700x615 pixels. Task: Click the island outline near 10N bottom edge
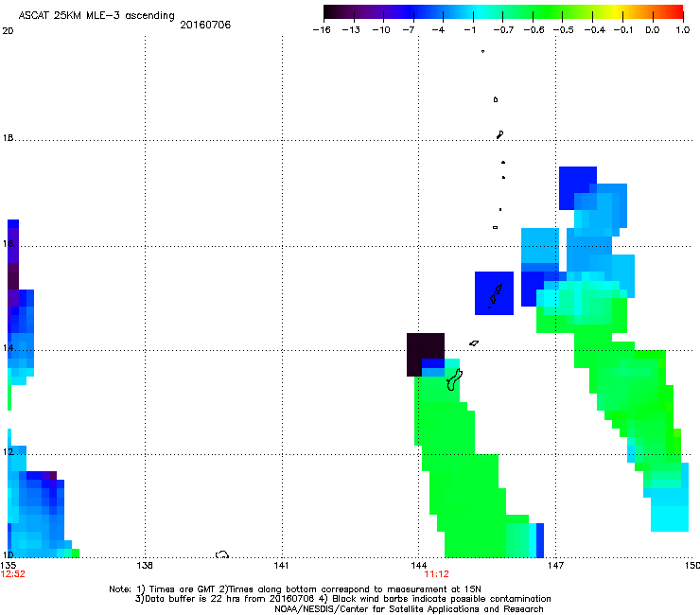[x=222, y=554]
